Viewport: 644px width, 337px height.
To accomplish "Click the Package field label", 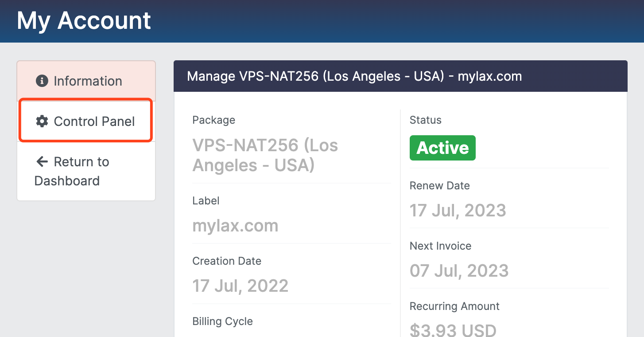I will (213, 120).
